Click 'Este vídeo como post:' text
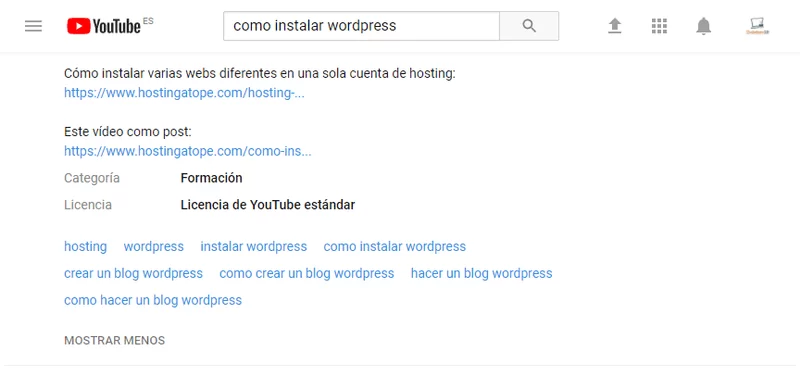 coord(128,132)
